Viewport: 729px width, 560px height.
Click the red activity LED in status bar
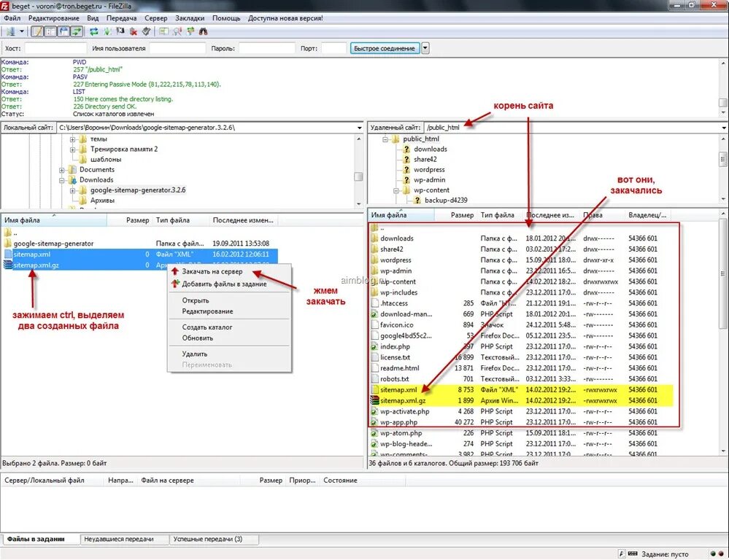[x=721, y=554]
